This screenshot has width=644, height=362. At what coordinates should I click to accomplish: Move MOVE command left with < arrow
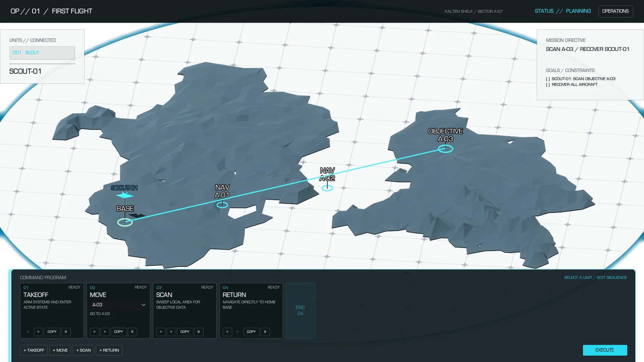pyautogui.click(x=94, y=332)
